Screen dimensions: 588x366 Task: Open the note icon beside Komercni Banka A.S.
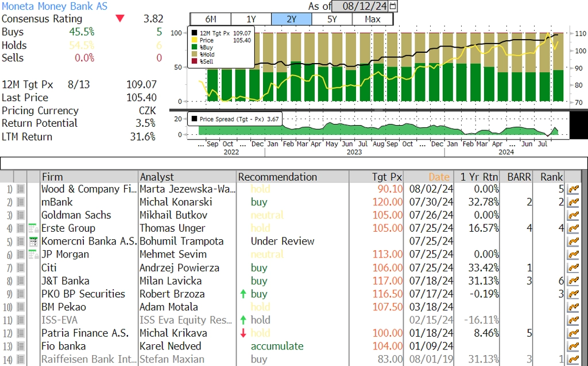coord(33,242)
